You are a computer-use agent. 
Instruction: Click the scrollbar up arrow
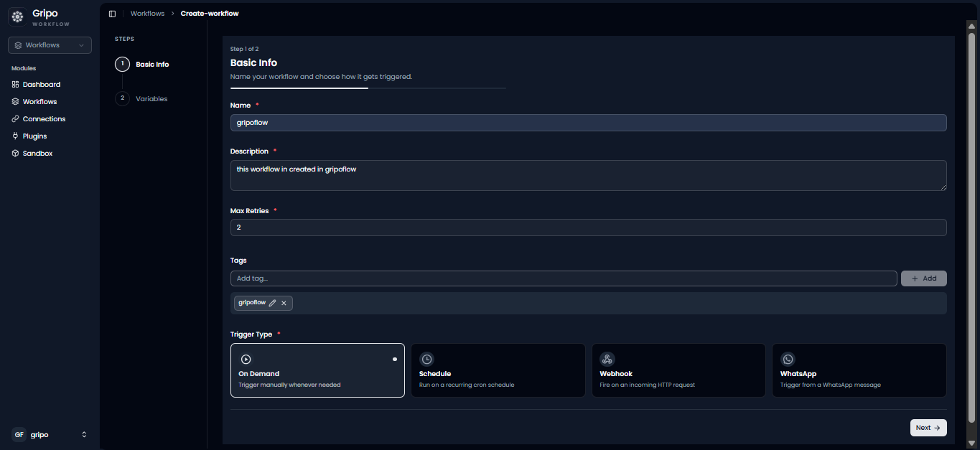point(971,25)
